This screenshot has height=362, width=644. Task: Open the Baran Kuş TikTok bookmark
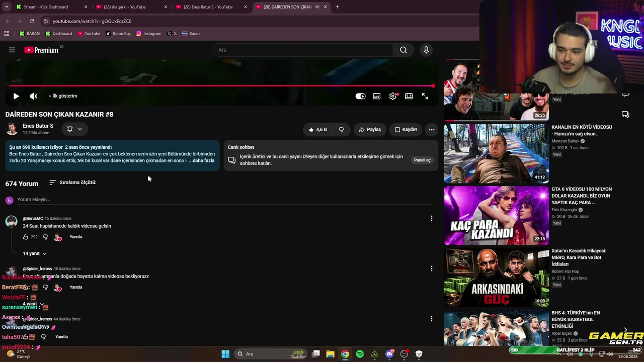point(118,34)
